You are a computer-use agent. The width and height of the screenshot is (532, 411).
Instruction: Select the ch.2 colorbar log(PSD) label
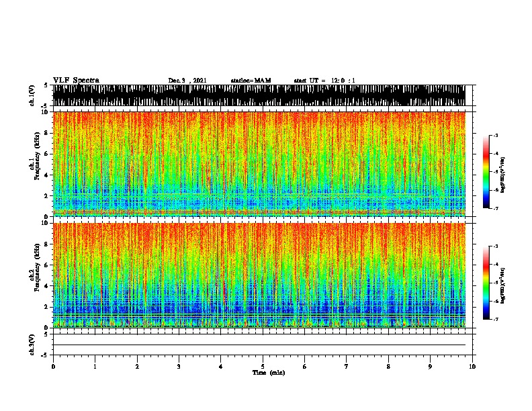502,286
